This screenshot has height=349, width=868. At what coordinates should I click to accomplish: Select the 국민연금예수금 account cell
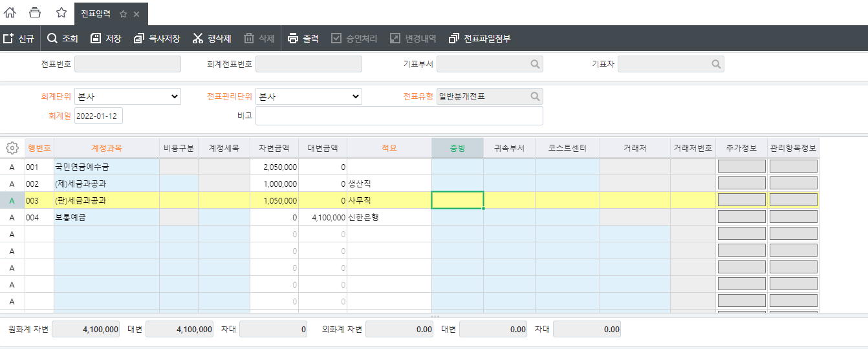tap(107, 167)
